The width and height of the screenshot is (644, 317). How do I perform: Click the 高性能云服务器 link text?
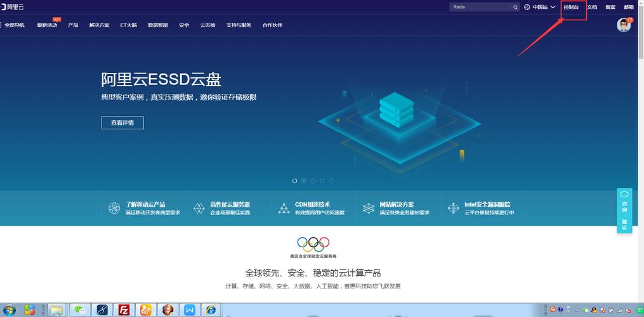click(230, 205)
